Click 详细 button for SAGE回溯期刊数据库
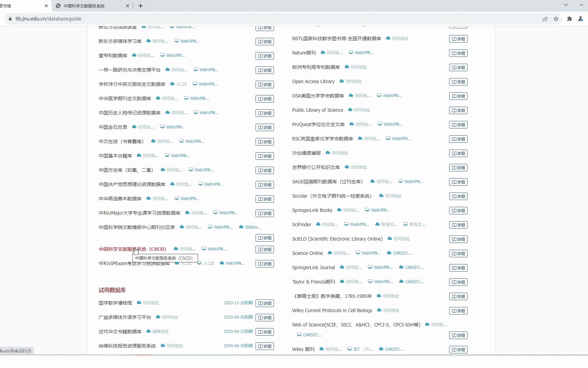The image size is (588, 368). click(458, 182)
